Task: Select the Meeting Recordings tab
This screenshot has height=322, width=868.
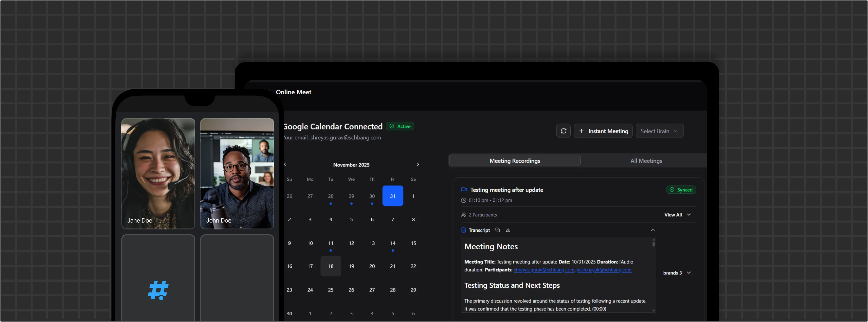Action: 515,161
